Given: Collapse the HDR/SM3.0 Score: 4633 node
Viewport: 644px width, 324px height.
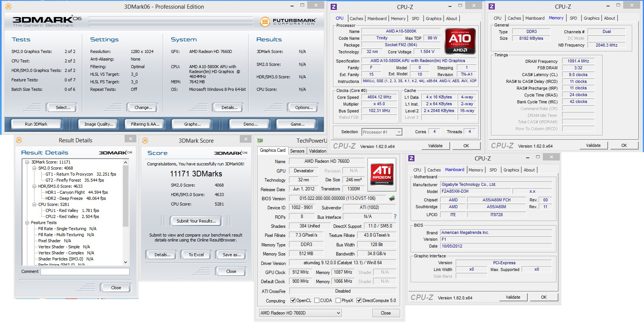Looking at the screenshot, I should coord(34,186).
